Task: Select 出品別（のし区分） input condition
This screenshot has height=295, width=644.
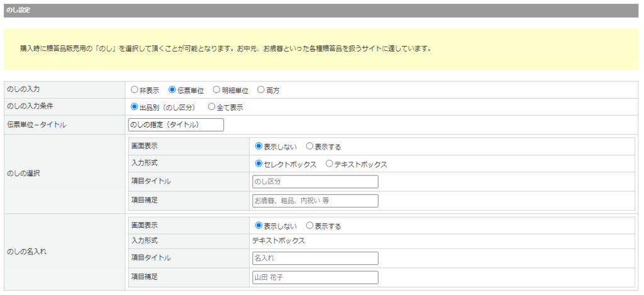Action: click(134, 107)
